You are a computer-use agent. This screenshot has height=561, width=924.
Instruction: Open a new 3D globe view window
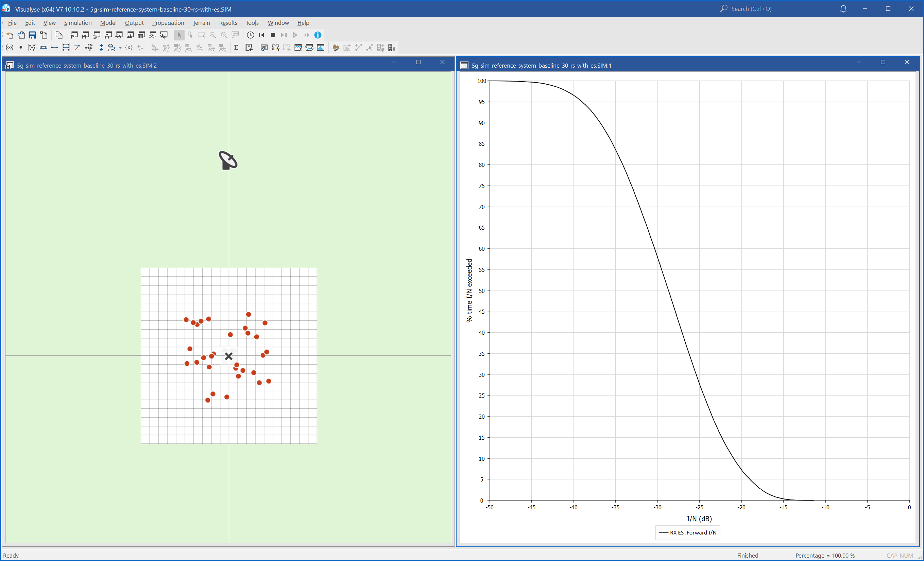(x=97, y=35)
